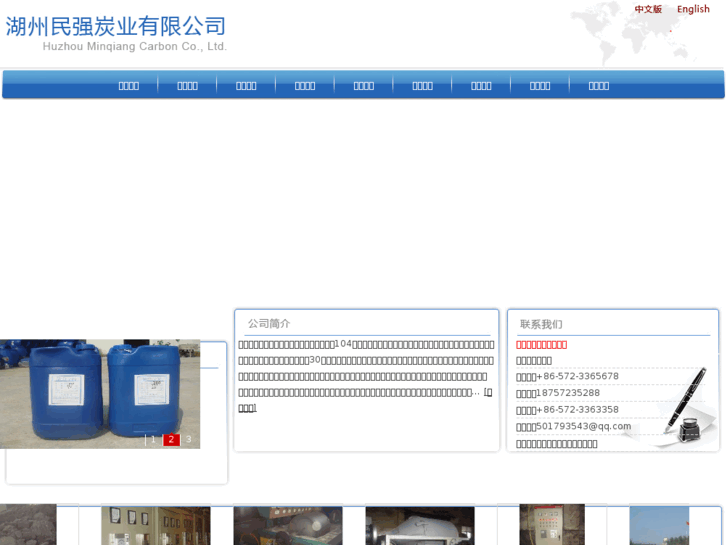Select the 中文版 language link
The height and width of the screenshot is (545, 727).
[x=648, y=9]
